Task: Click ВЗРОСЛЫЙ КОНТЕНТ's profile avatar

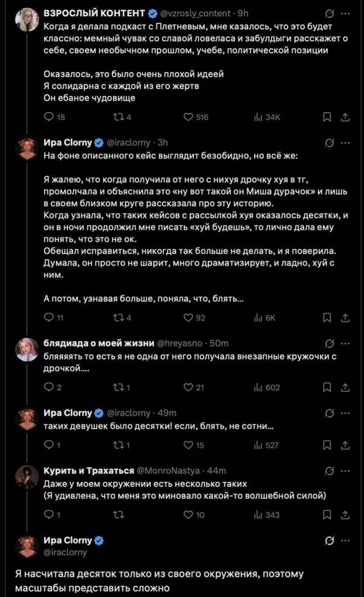Action: [x=27, y=20]
